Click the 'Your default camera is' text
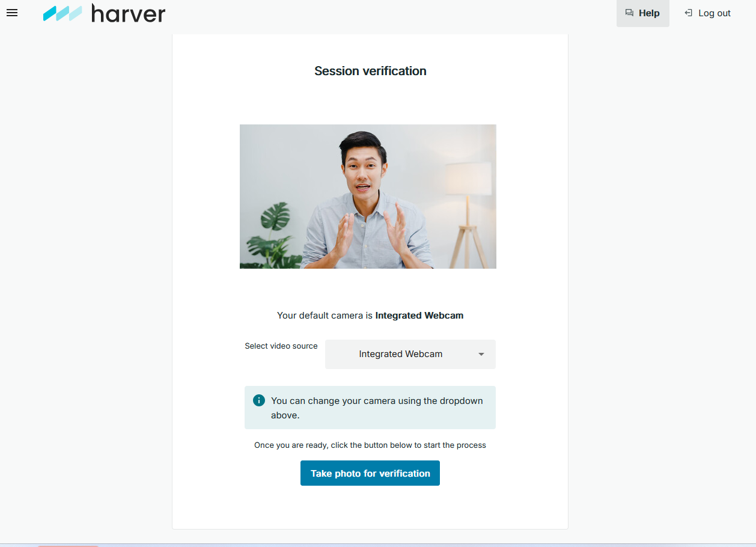 coord(325,316)
